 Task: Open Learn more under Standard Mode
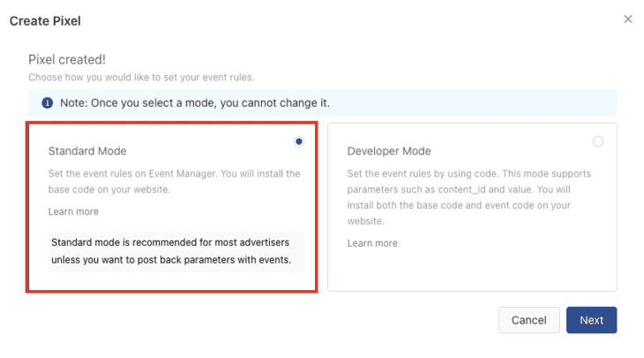[73, 212]
